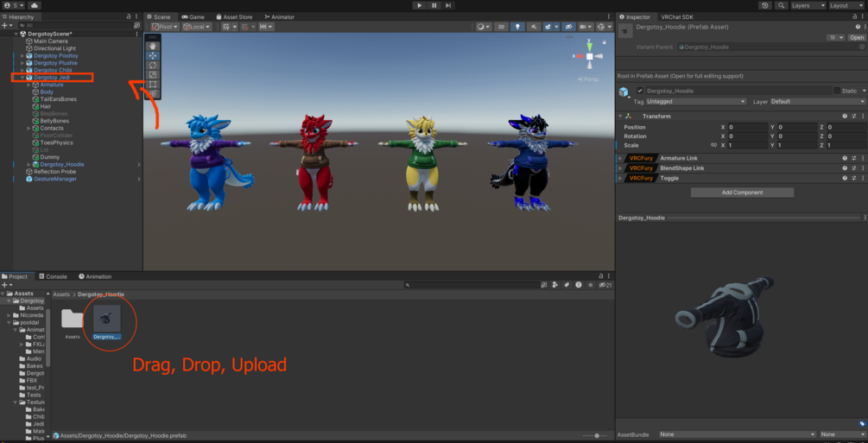Select Main Camera in Hierarchy
Image resolution: width=868 pixels, height=443 pixels.
point(50,41)
